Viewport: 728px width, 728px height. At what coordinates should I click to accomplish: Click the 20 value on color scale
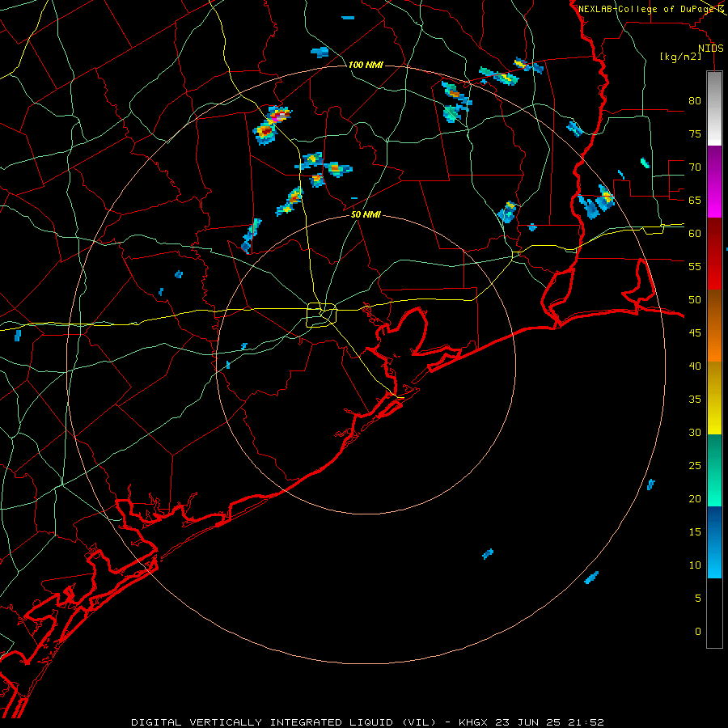695,498
